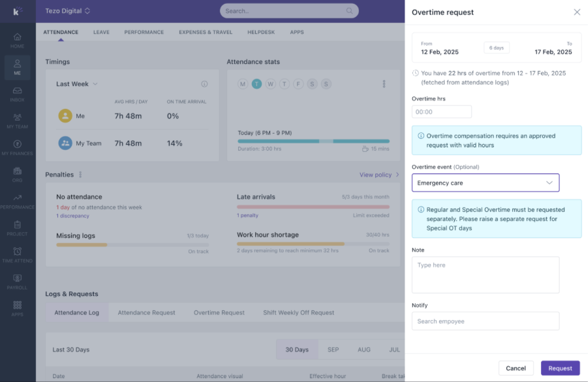Click the Today shift progress bar
This screenshot has width=588, height=382.
313,141
